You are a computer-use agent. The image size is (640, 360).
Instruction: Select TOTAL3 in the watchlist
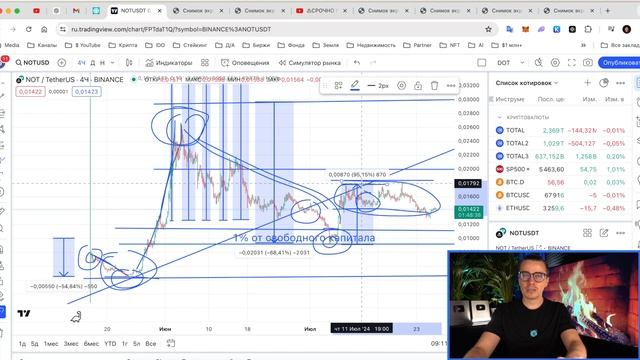coord(560,156)
